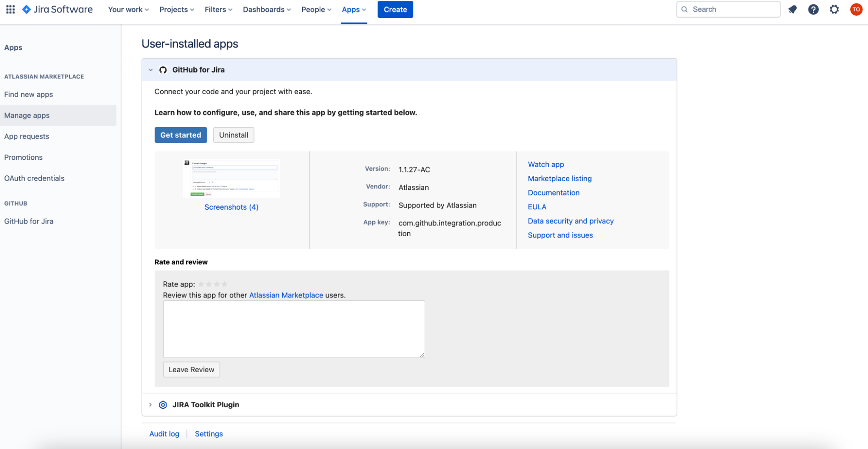868x449 pixels.
Task: Open Data security and privacy link
Action: (x=571, y=221)
